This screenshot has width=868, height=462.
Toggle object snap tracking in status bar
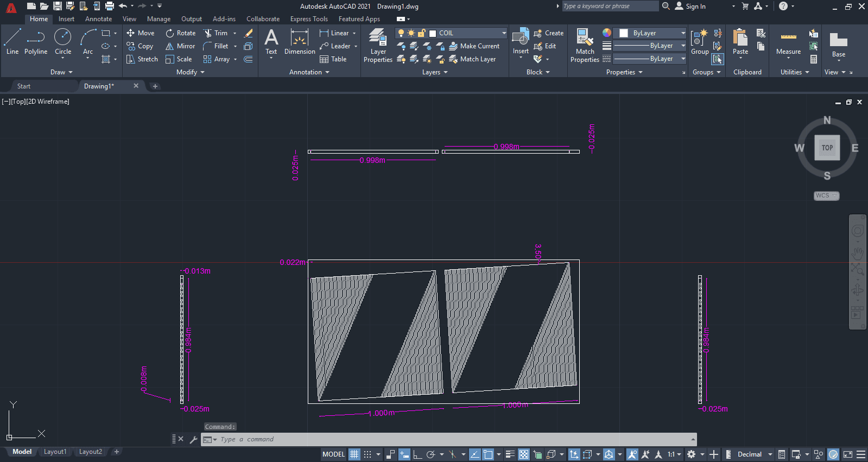pyautogui.click(x=474, y=454)
